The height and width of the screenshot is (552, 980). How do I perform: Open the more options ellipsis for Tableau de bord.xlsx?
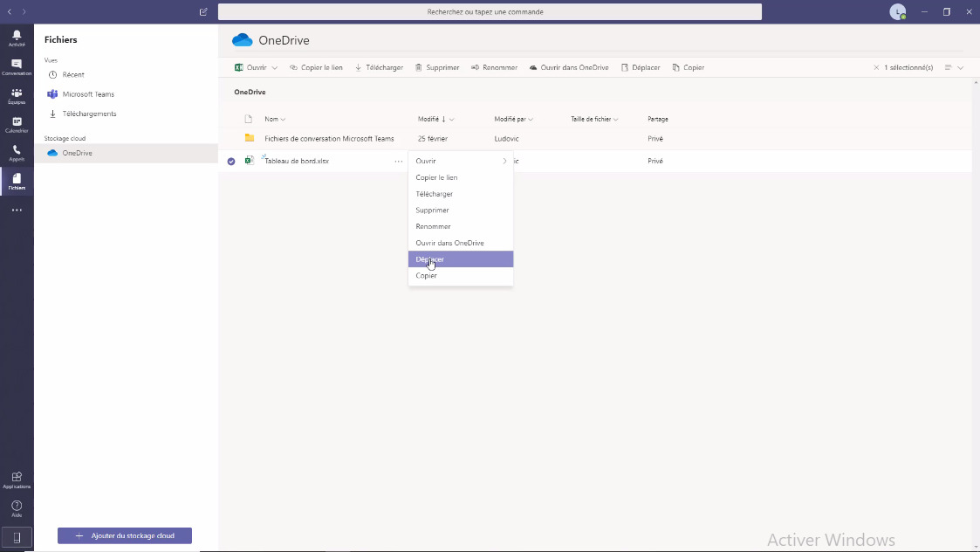pyautogui.click(x=398, y=162)
